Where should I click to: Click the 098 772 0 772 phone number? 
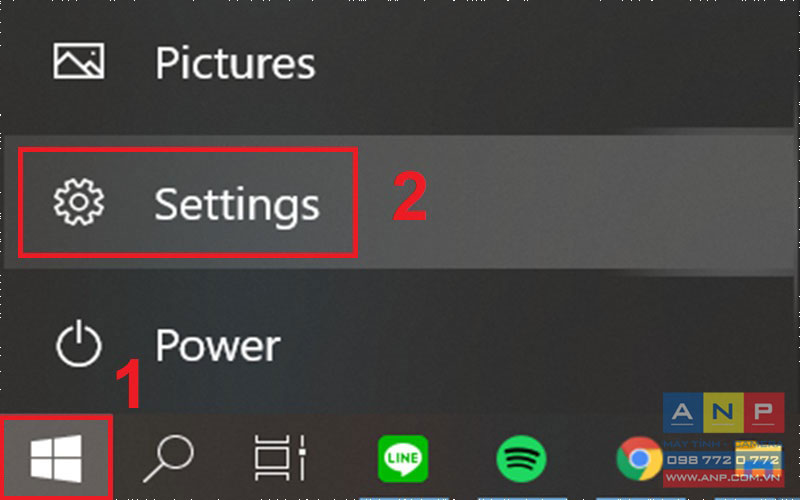coord(723,460)
